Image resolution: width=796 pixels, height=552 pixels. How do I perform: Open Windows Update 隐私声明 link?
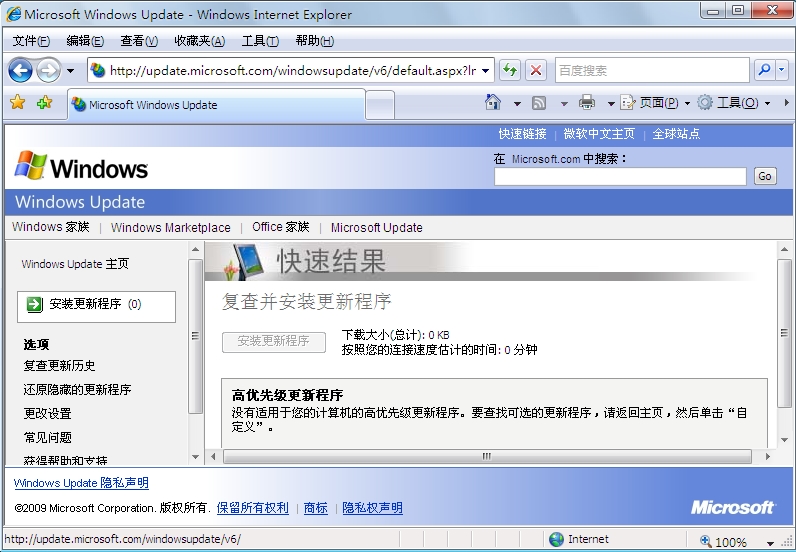[81, 483]
